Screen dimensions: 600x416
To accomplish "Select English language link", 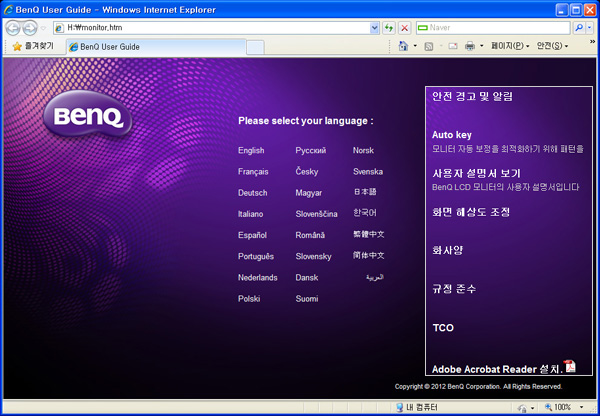I will click(251, 150).
